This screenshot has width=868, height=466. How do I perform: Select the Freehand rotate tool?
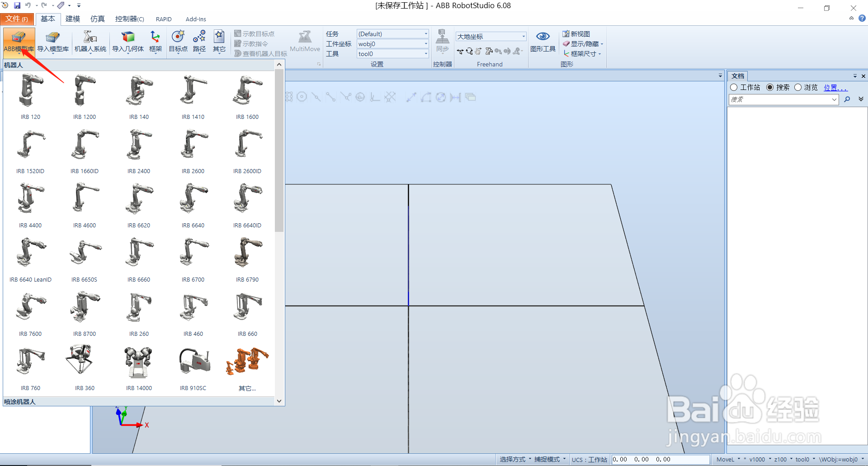(x=470, y=52)
